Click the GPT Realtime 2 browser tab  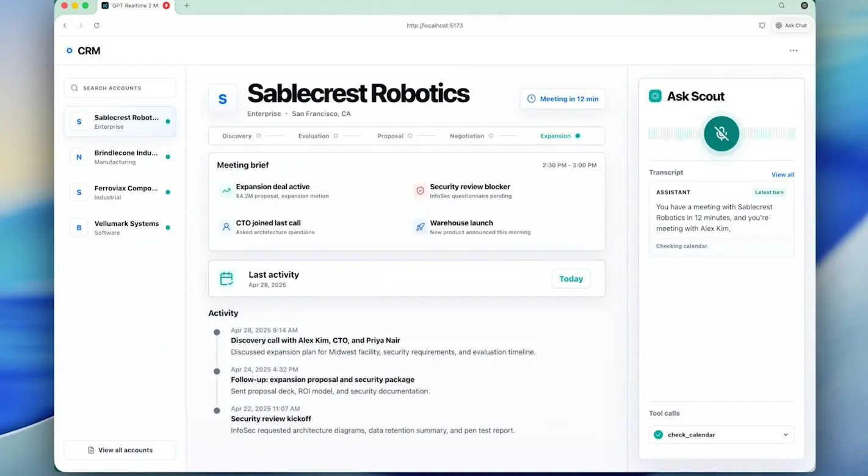click(x=136, y=5)
